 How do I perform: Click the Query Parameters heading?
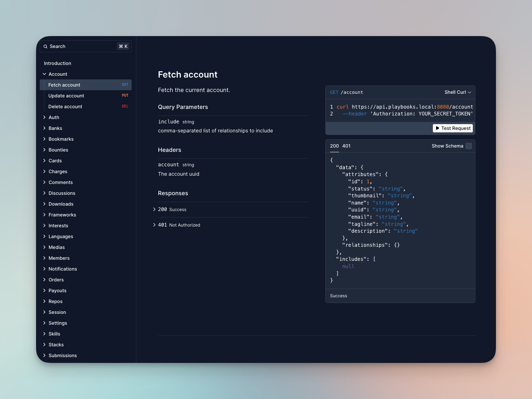pos(183,107)
